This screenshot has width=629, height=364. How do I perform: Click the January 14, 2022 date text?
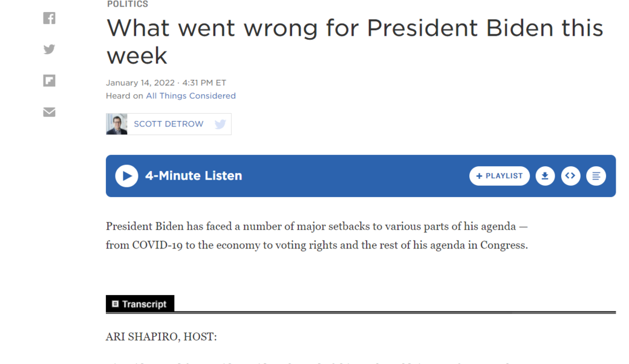tap(140, 83)
